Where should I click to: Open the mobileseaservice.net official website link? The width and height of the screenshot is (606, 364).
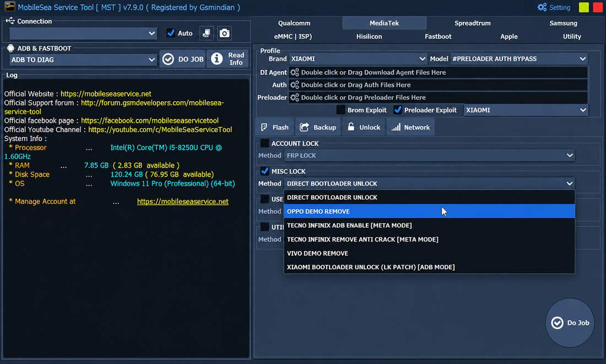tap(106, 94)
